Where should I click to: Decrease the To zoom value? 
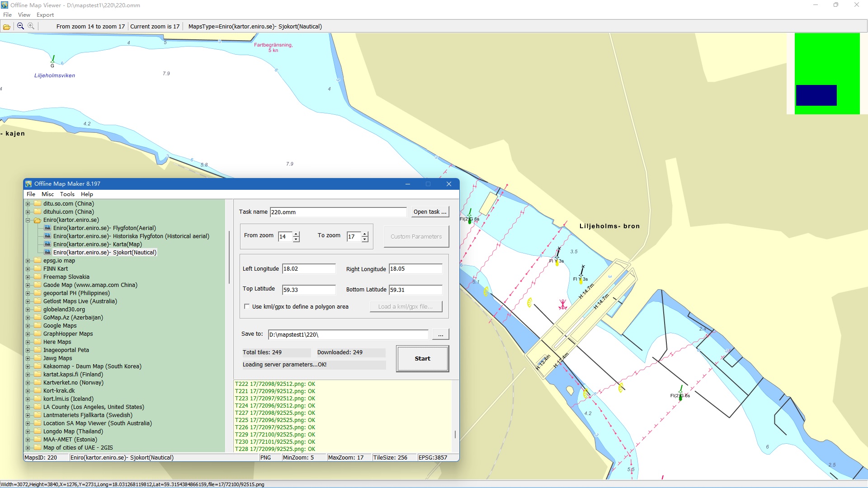365,239
